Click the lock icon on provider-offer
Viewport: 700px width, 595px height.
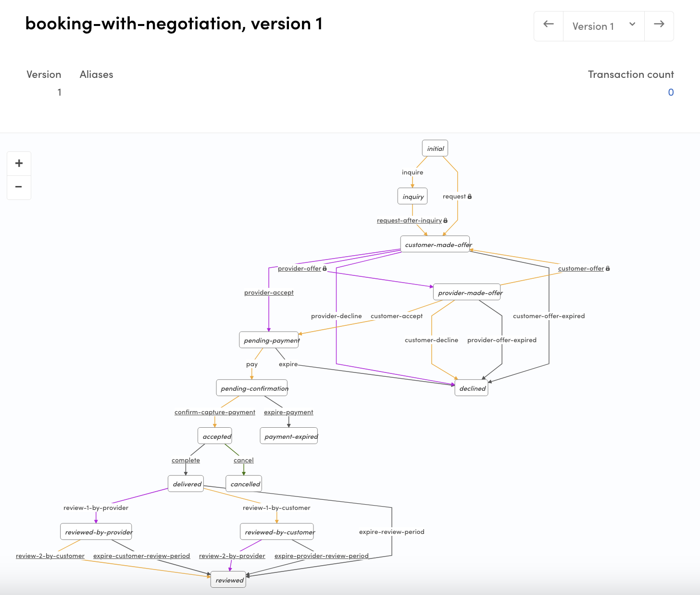(x=325, y=268)
